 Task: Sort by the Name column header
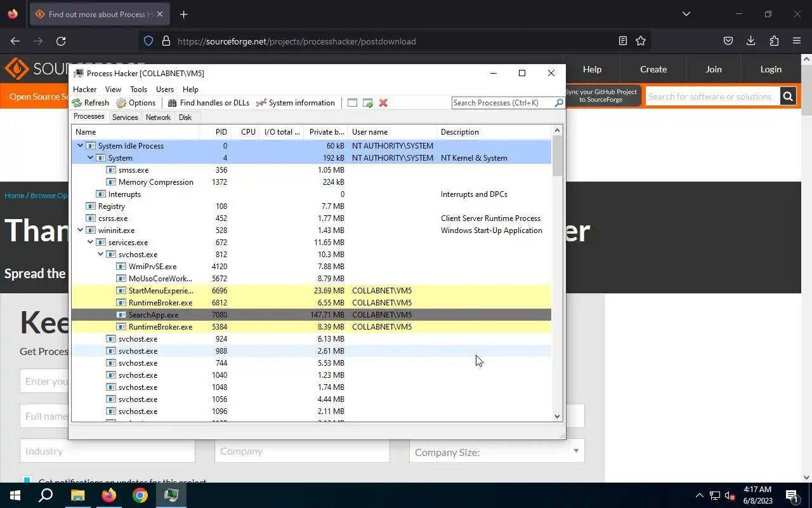coord(135,132)
